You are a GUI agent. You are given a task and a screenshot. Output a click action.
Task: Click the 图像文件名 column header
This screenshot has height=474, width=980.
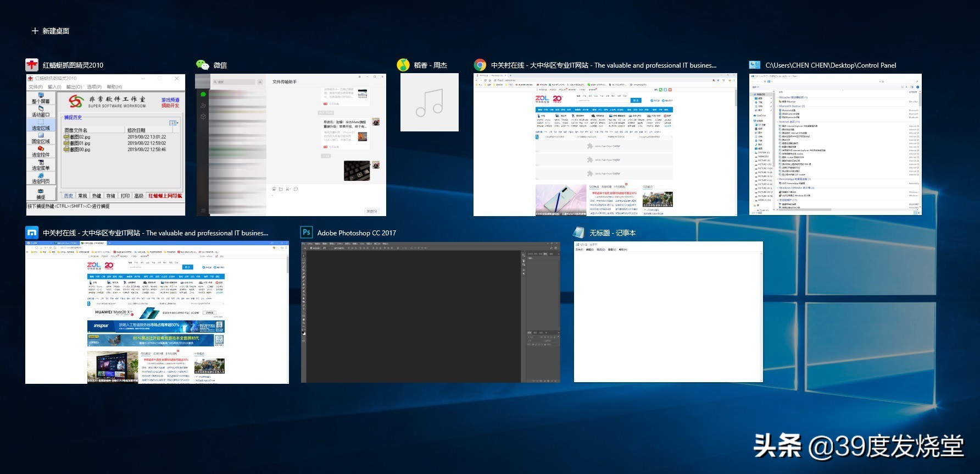tap(94, 130)
